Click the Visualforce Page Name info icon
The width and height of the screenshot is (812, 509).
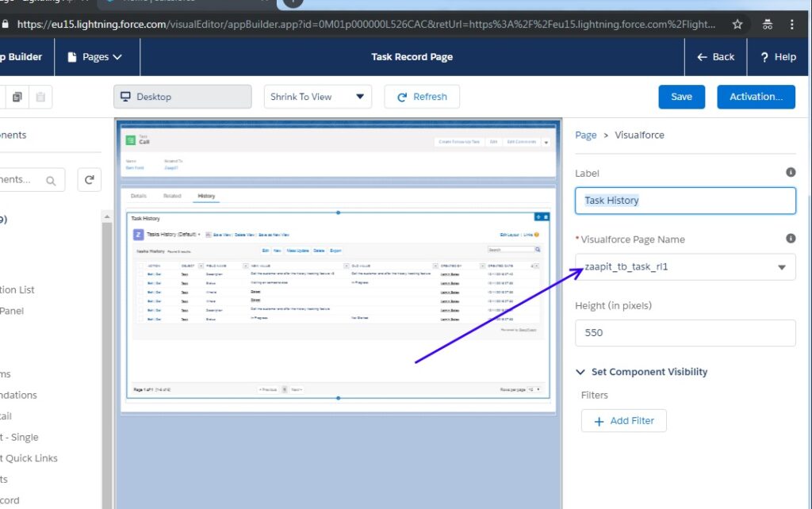point(791,239)
